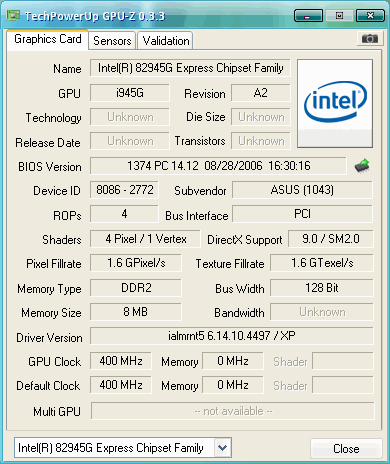Image resolution: width=390 pixels, height=464 pixels.
Task: Click the Release Date field showing Unknown
Action: pyautogui.click(x=130, y=141)
